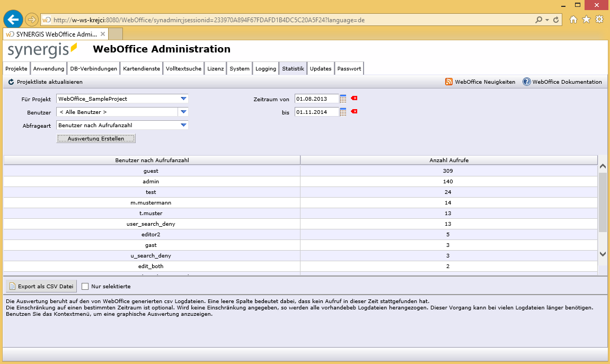Open the Für Projekt dropdown

pyautogui.click(x=183, y=98)
